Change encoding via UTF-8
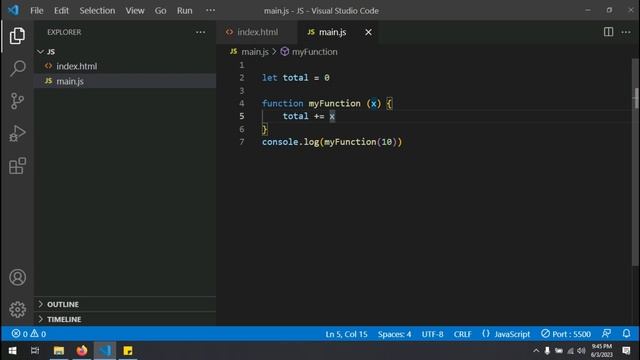Image resolution: width=640 pixels, height=360 pixels. [x=432, y=334]
